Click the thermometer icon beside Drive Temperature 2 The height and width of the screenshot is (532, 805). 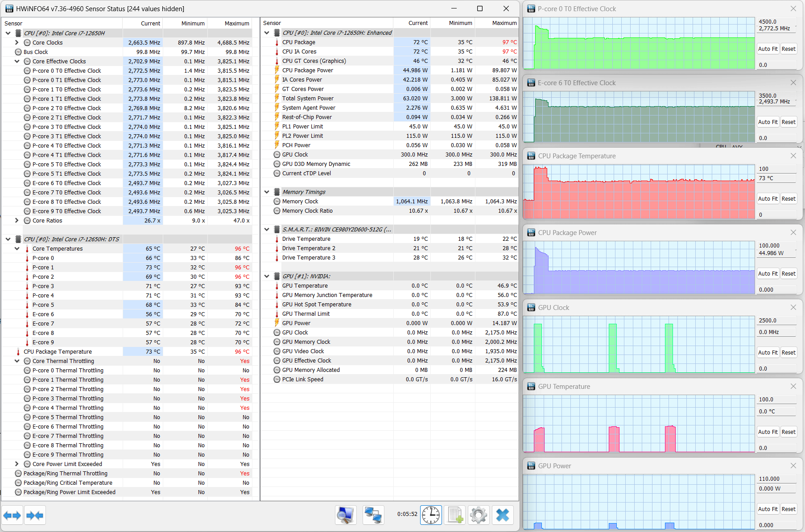point(277,248)
